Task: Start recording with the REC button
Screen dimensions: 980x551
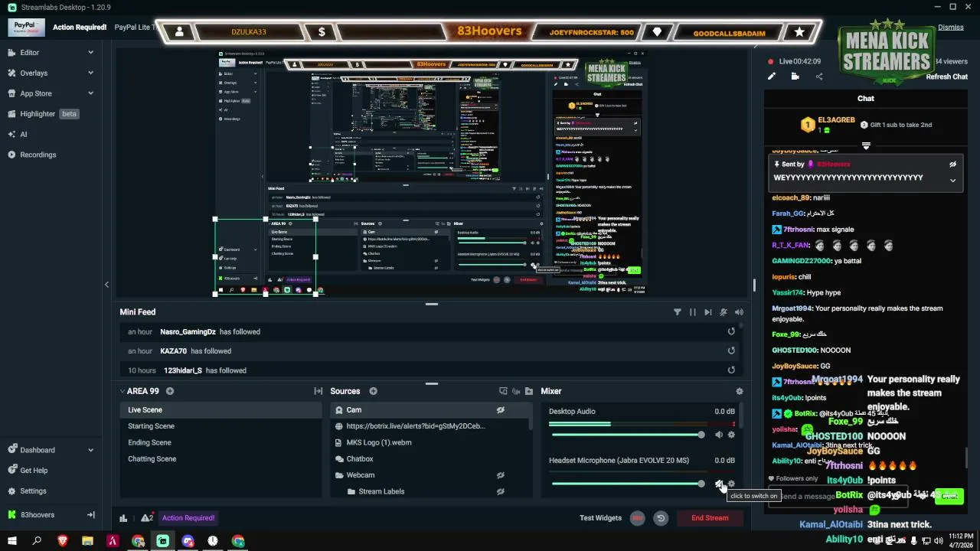Action: coord(637,518)
